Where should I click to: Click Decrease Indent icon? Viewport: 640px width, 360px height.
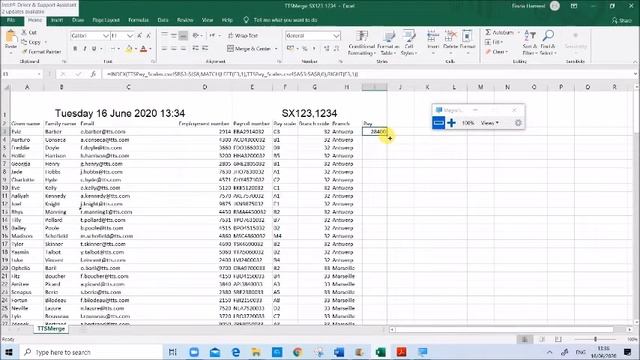point(195,49)
